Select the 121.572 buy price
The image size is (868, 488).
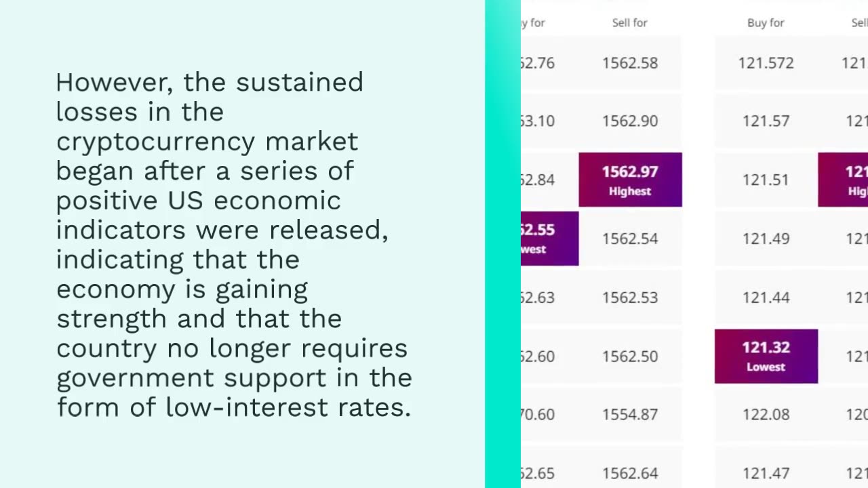(x=766, y=63)
